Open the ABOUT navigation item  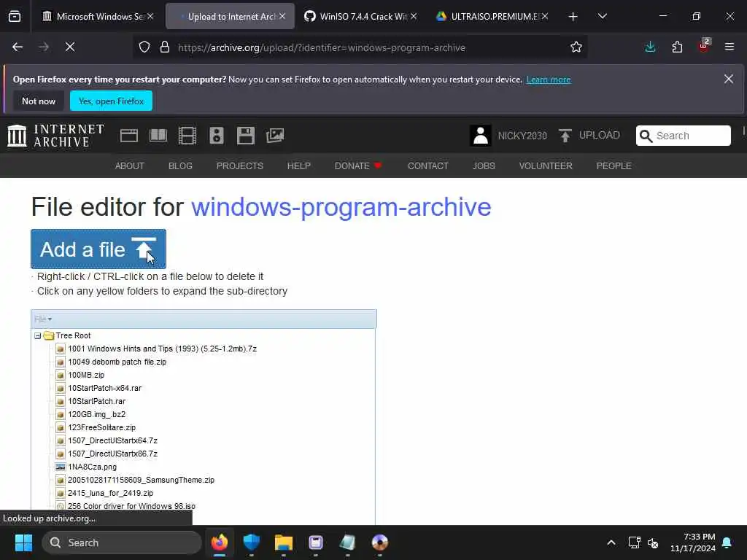click(x=130, y=166)
